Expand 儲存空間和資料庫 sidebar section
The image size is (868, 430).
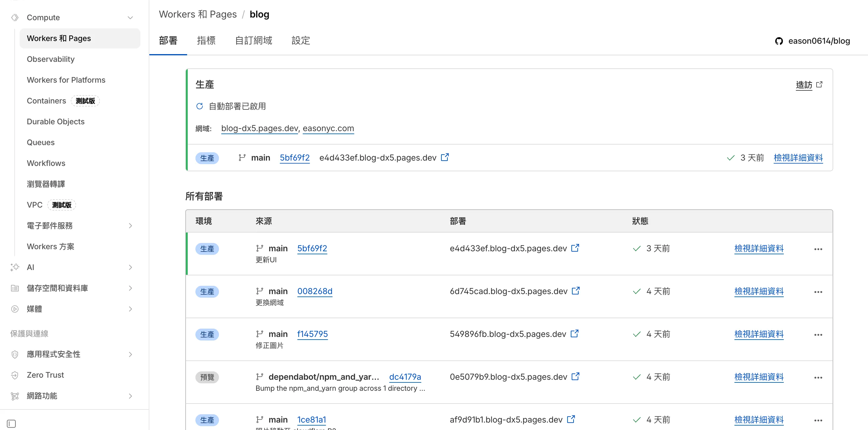pyautogui.click(x=130, y=288)
